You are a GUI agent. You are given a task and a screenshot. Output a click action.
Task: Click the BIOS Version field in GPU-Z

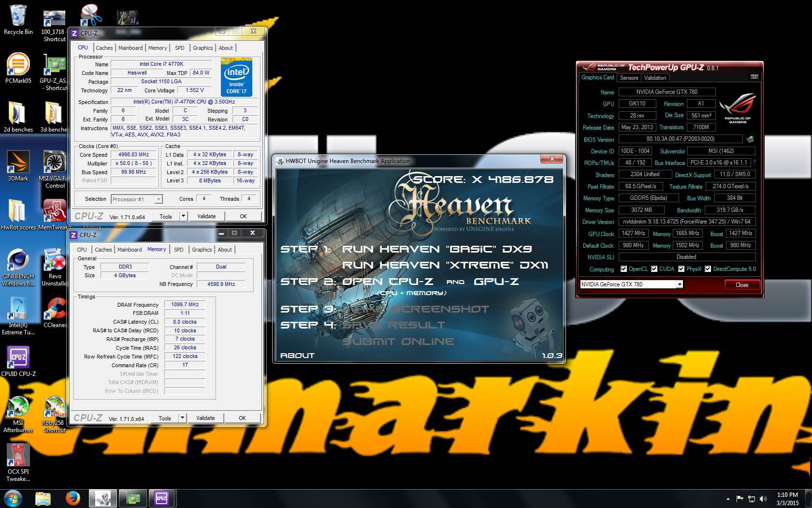681,139
